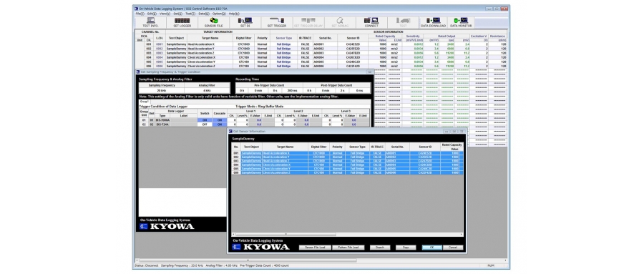644x274 pixels.
Task: Click the main window bottom horizontal scrollbar
Action: point(248,260)
